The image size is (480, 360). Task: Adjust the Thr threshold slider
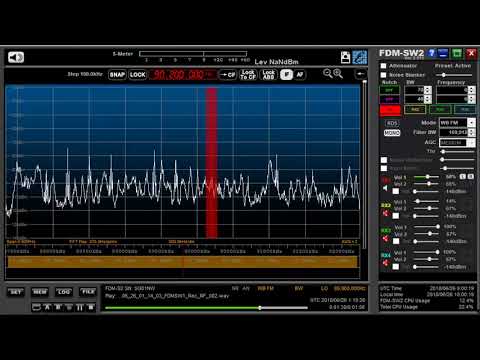click(458, 151)
